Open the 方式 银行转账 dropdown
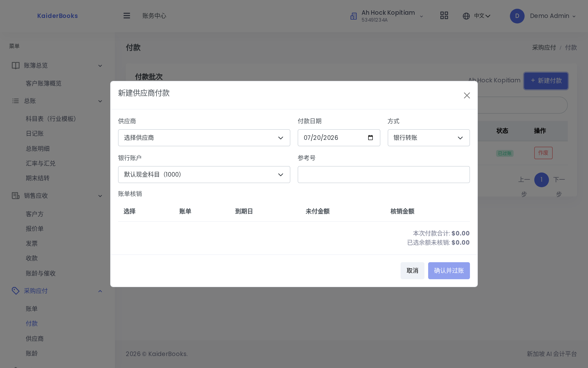This screenshot has width=588, height=368. [429, 138]
